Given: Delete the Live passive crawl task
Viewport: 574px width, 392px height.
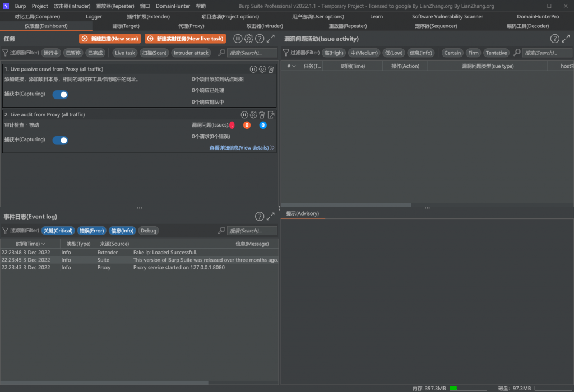Looking at the screenshot, I should [271, 69].
